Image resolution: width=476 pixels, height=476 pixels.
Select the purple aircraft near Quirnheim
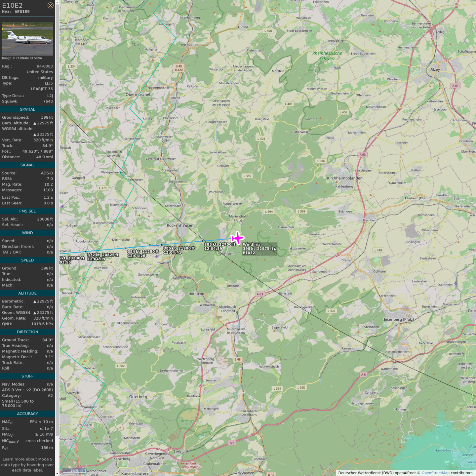[x=456, y=283]
